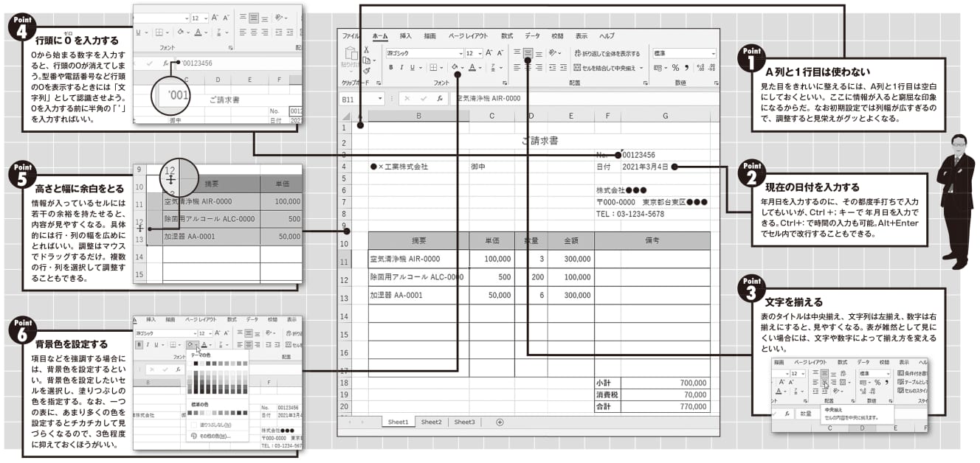Click the Increase Indent icon
Image resolution: width=980 pixels, height=463 pixels.
pos(563,68)
